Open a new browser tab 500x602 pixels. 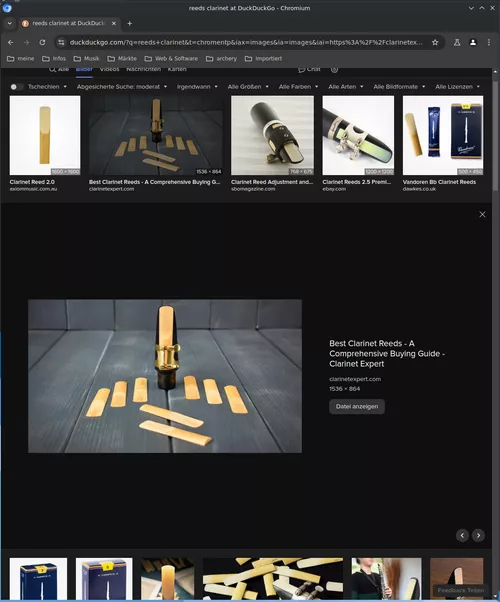coord(129,23)
